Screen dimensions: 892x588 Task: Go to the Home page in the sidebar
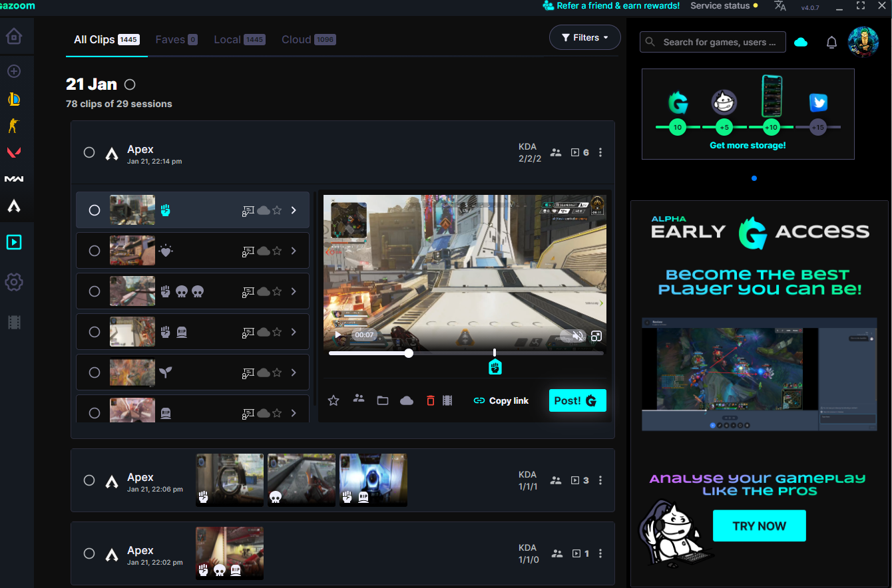(14, 36)
